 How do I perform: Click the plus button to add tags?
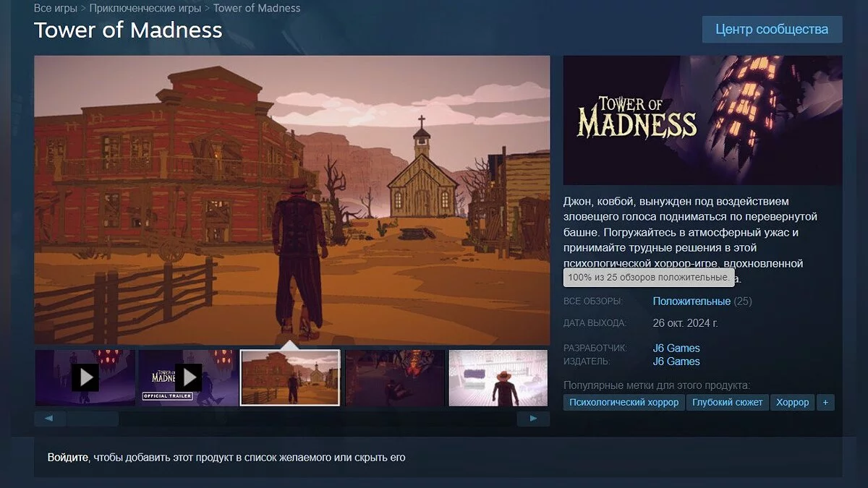[x=825, y=402]
